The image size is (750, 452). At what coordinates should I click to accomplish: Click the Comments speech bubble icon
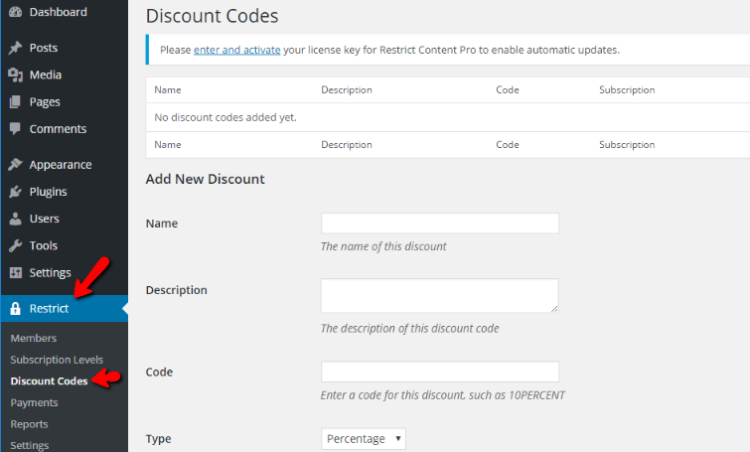coord(15,129)
